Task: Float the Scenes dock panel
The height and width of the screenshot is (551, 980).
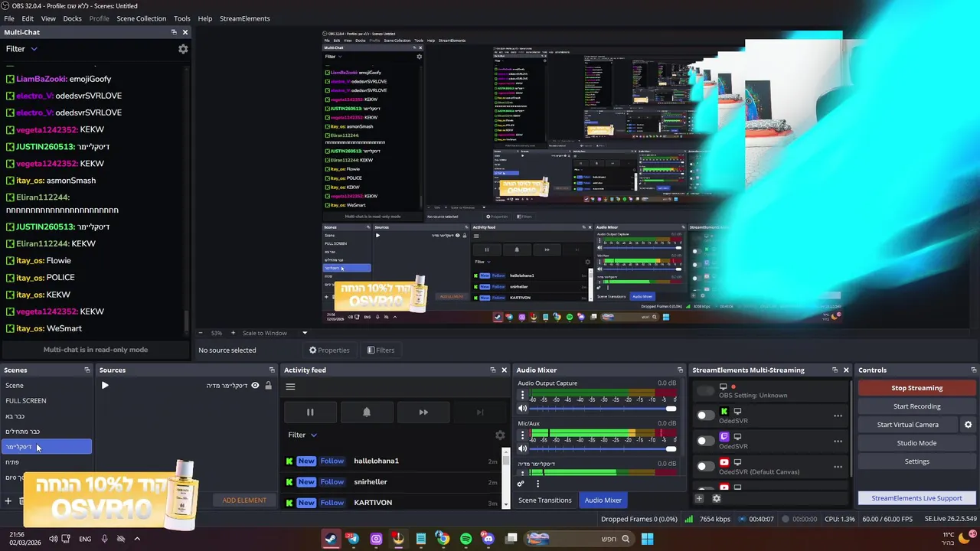Action: (x=87, y=370)
